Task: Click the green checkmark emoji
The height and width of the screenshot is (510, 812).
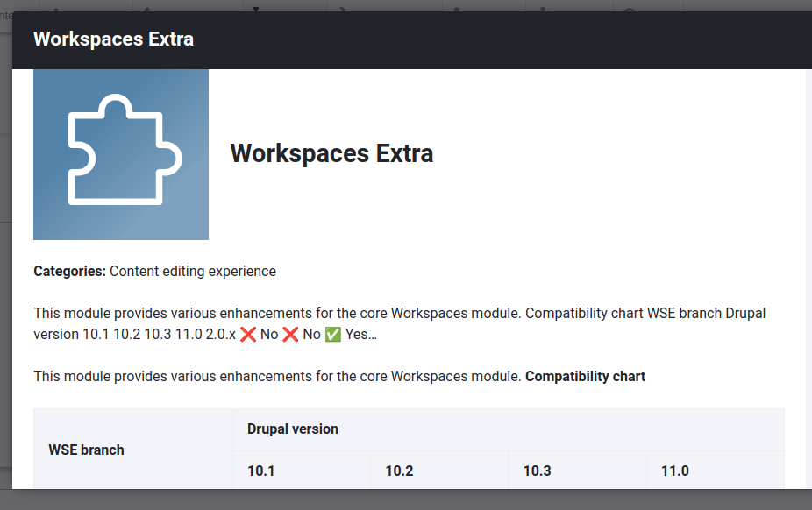Action: [333, 335]
